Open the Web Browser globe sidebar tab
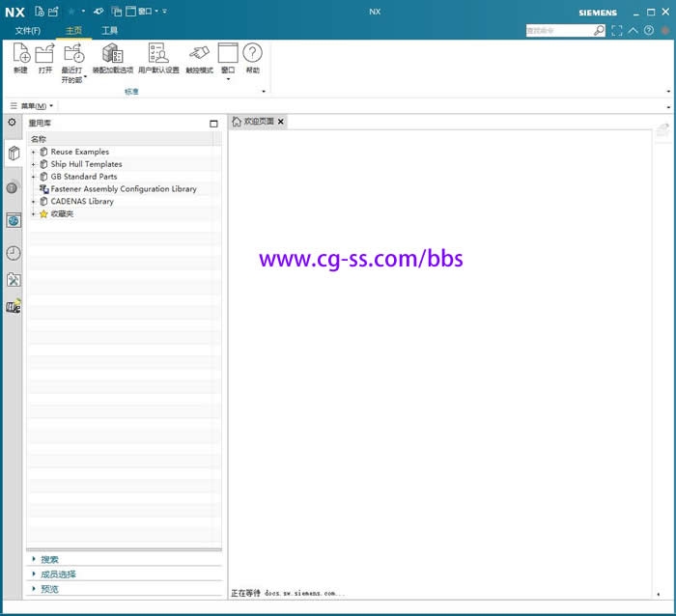The width and height of the screenshot is (676, 616). pos(13,220)
